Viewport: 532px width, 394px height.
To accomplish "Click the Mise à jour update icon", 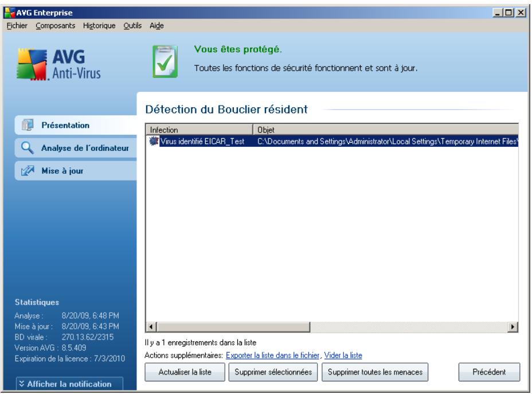I will (x=28, y=171).
